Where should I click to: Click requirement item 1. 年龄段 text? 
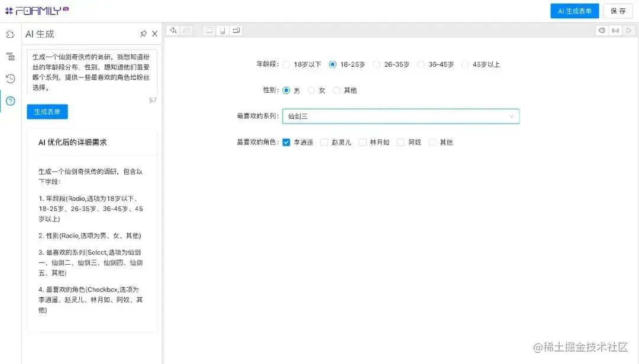pos(91,209)
